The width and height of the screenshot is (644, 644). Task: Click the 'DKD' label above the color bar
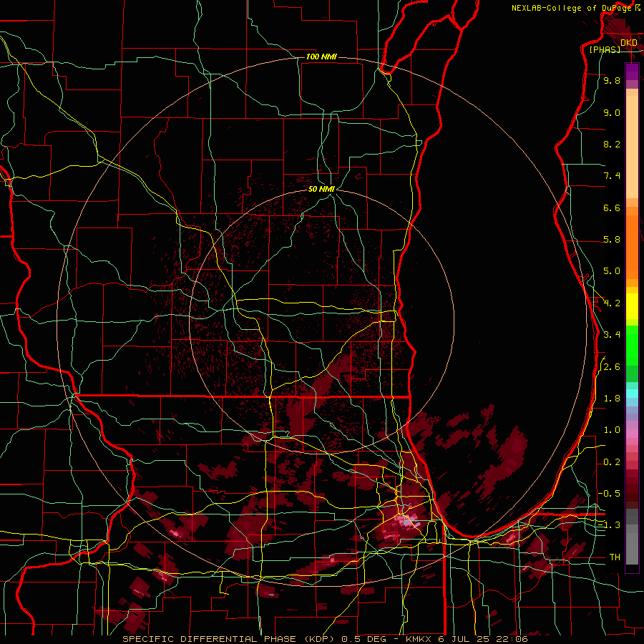click(629, 43)
